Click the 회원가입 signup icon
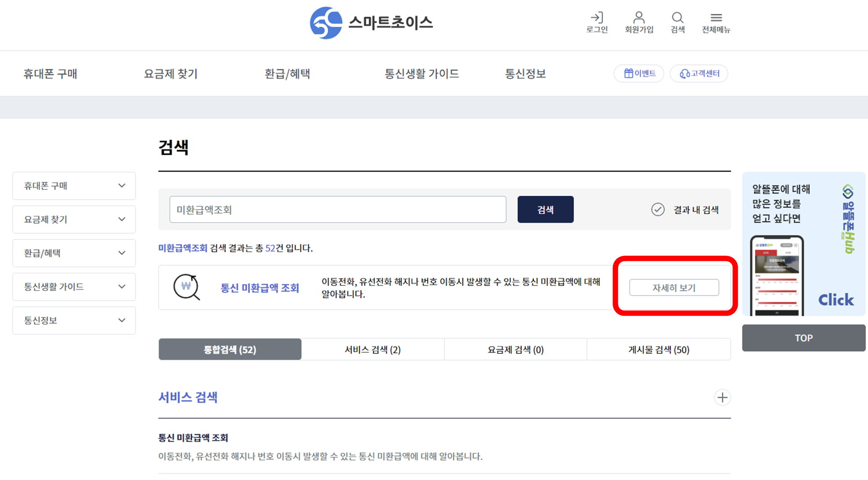This screenshot has width=868, height=480. (639, 22)
